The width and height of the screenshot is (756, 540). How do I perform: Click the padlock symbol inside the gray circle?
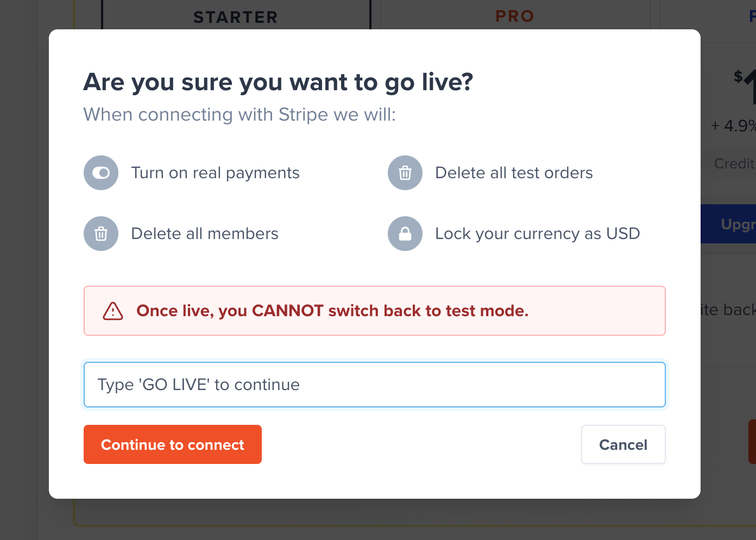[405, 234]
